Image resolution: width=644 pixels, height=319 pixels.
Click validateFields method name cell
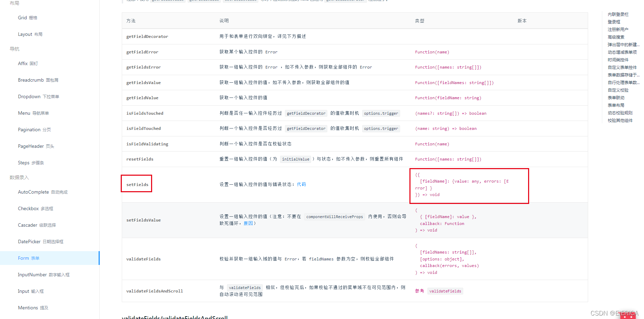tap(143, 259)
